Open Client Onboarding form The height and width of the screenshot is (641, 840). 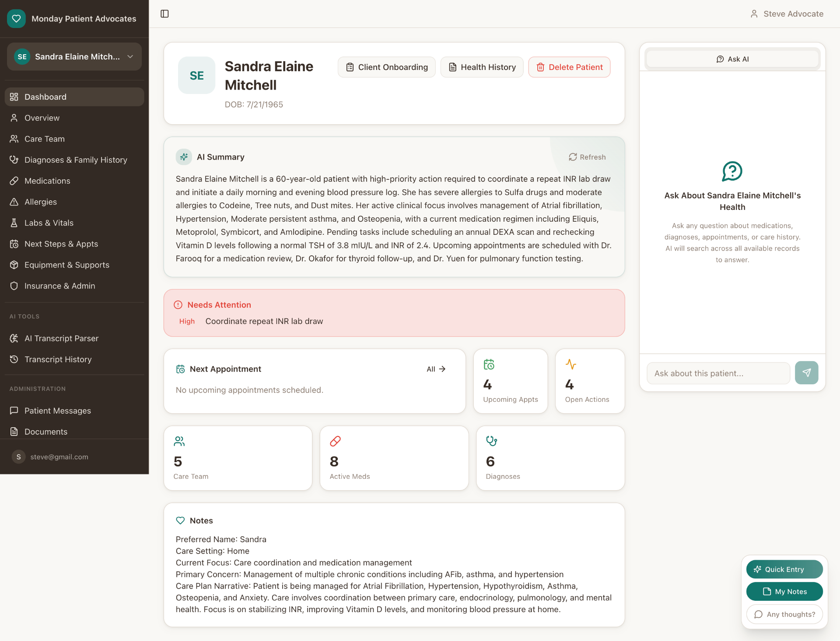click(387, 67)
